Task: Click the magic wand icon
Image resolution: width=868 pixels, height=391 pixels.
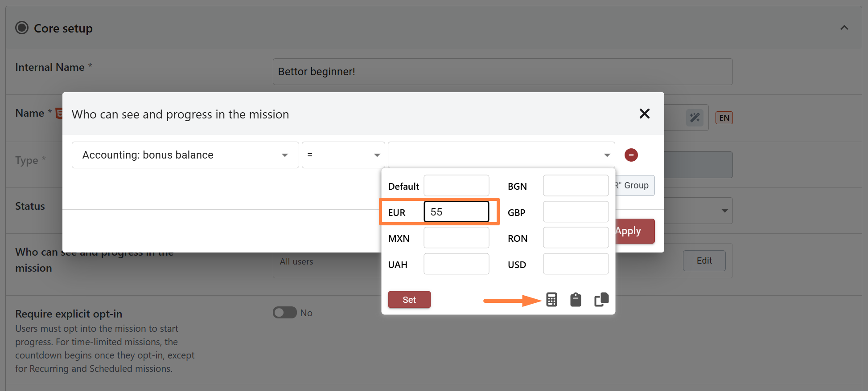Action: [695, 118]
